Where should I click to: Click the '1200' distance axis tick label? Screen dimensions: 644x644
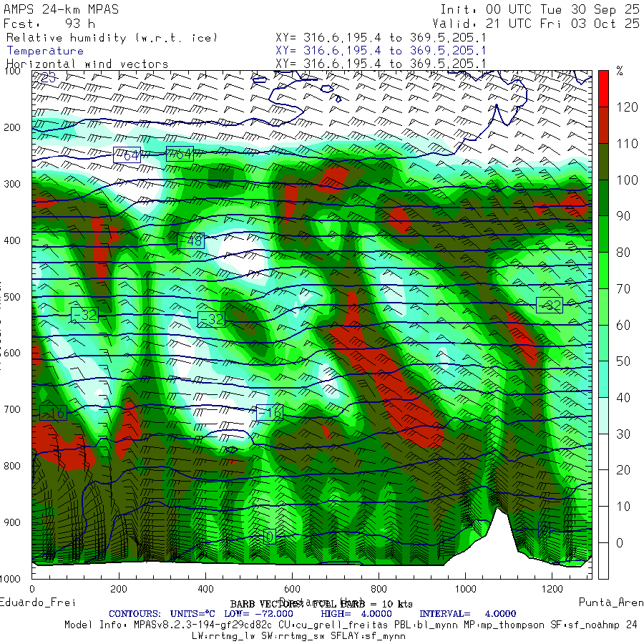552,589
